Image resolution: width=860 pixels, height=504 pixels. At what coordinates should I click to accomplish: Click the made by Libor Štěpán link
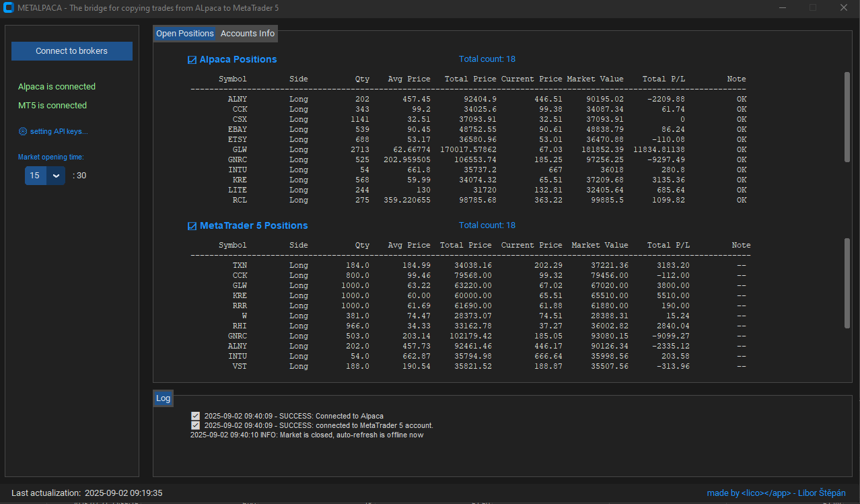(x=776, y=493)
